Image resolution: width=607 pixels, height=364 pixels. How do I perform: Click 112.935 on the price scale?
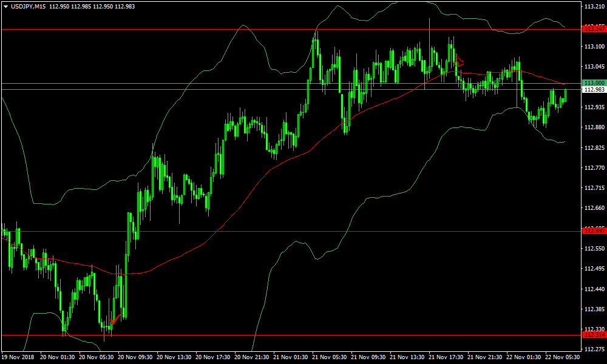click(594, 107)
